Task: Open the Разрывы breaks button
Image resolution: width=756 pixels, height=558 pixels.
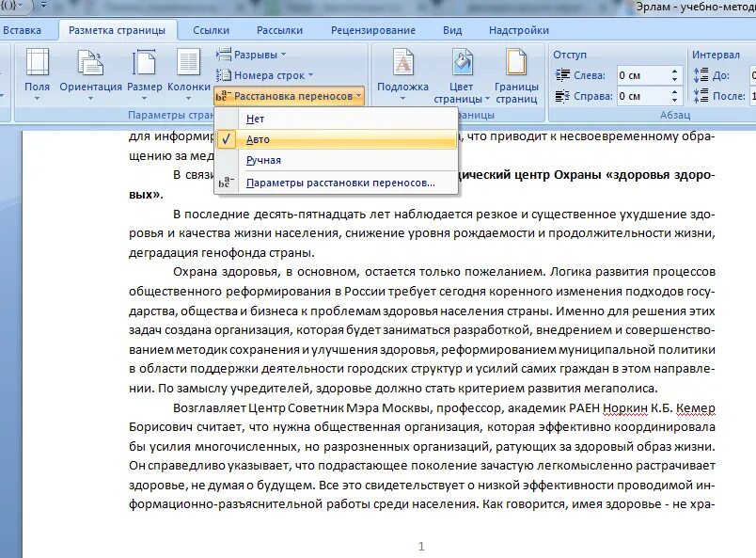Action: 251,55
